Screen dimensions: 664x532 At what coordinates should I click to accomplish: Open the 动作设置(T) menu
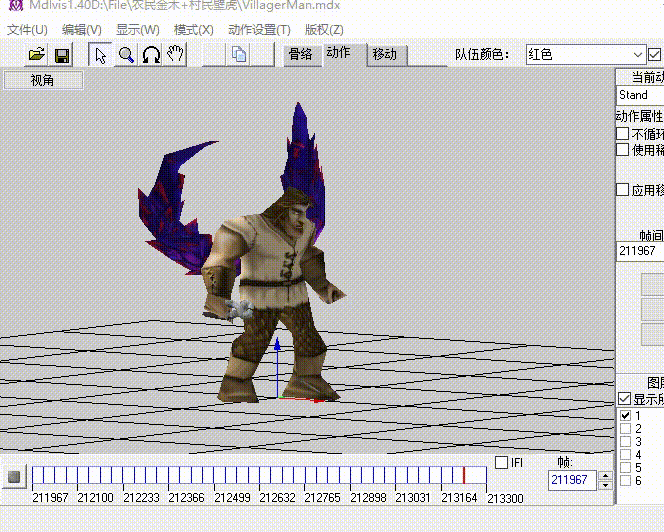point(259,30)
